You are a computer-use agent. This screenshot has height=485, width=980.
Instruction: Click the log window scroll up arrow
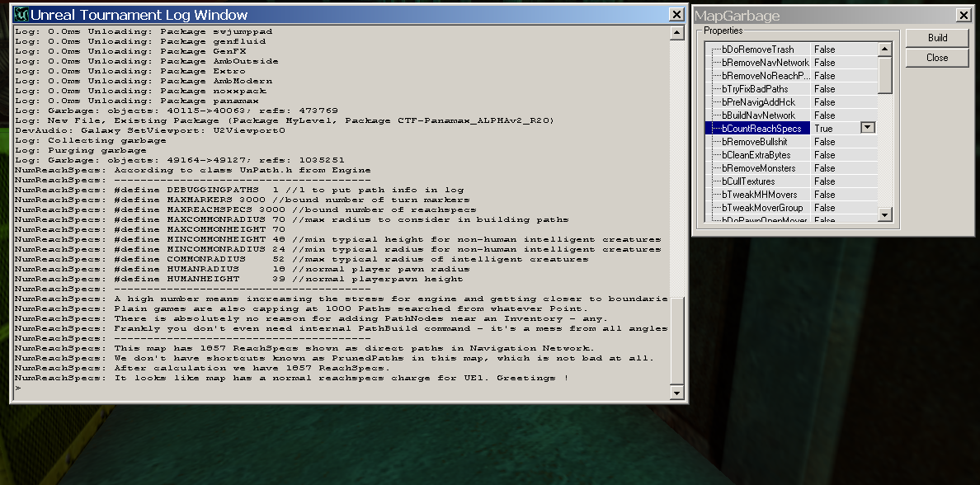pos(676,33)
